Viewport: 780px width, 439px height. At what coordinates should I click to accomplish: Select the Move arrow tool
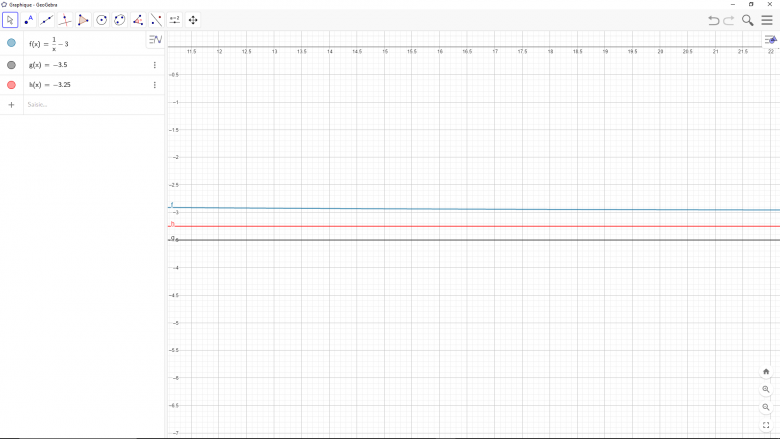tap(10, 20)
